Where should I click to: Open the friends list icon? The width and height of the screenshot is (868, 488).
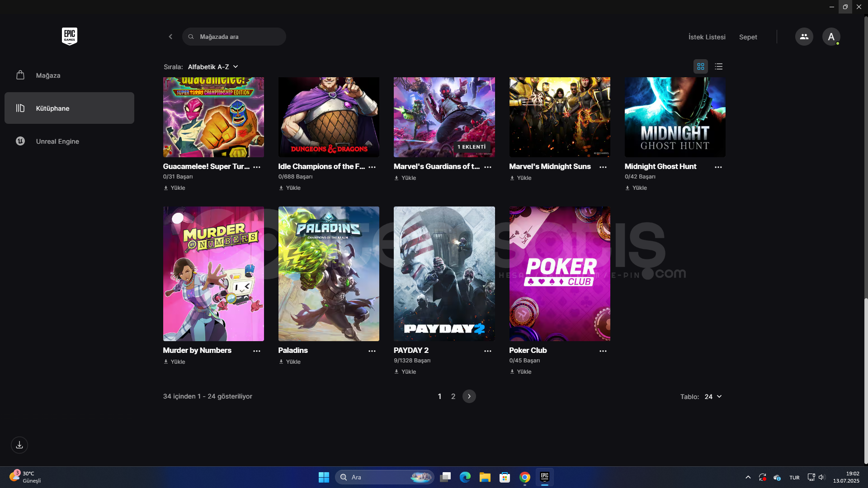click(804, 37)
